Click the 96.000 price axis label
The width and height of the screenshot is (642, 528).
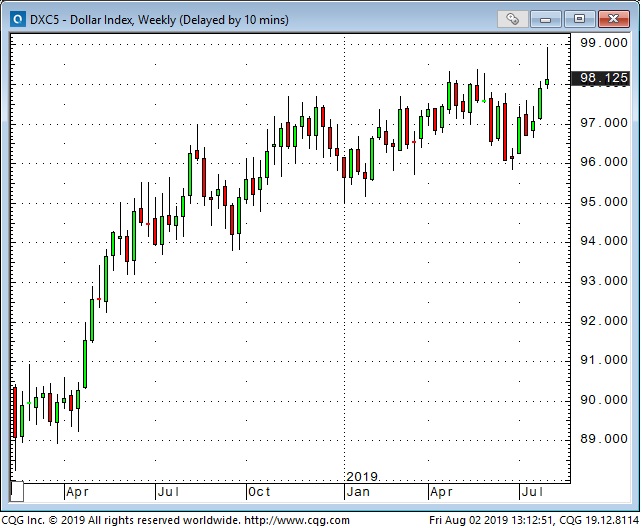(x=604, y=162)
